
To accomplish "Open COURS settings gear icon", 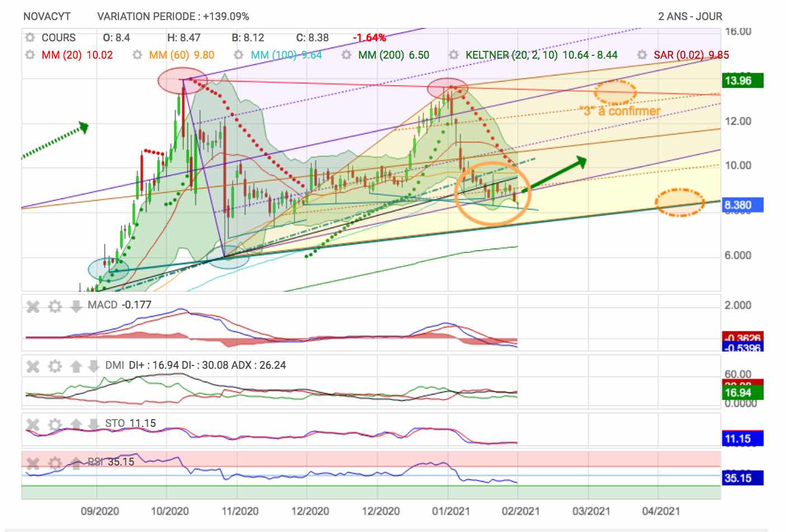I will tap(30, 38).
